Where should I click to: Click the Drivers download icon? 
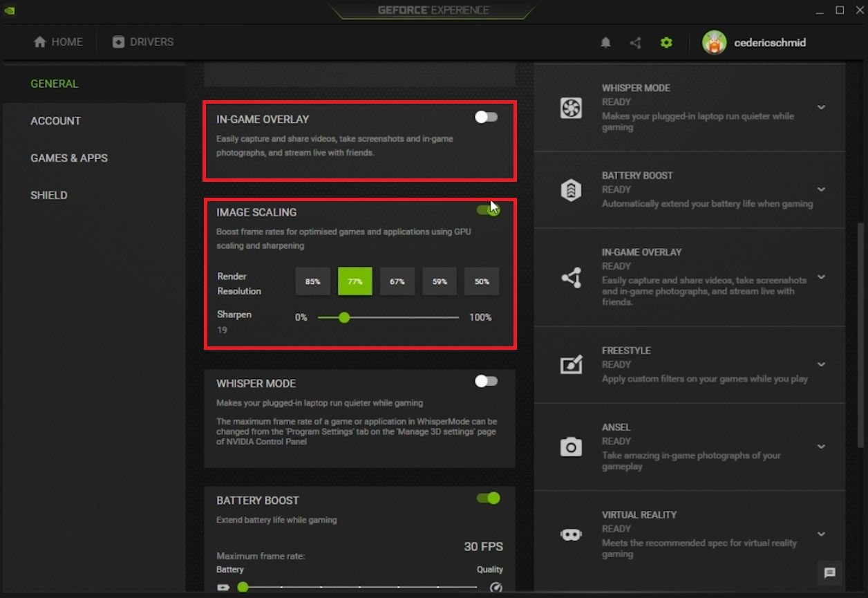point(118,42)
